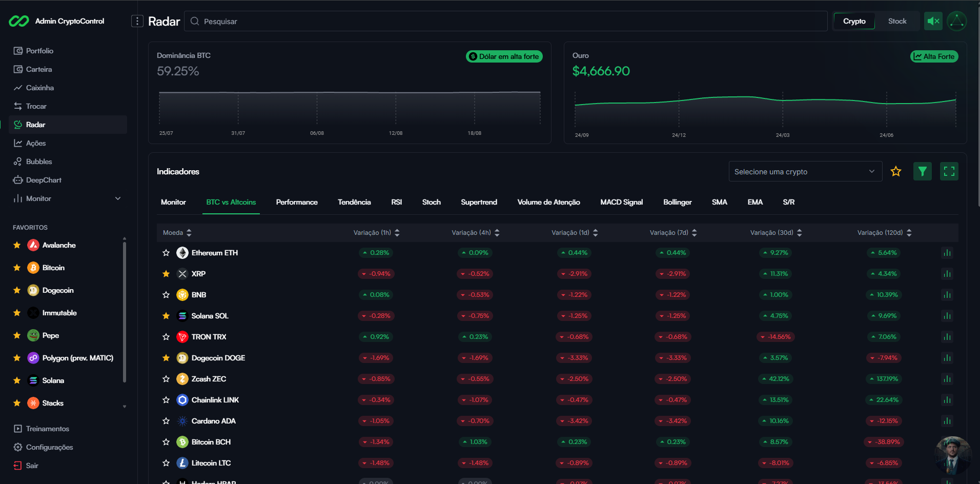Click Sair to log out
This screenshot has width=980, height=484.
click(x=68, y=466)
